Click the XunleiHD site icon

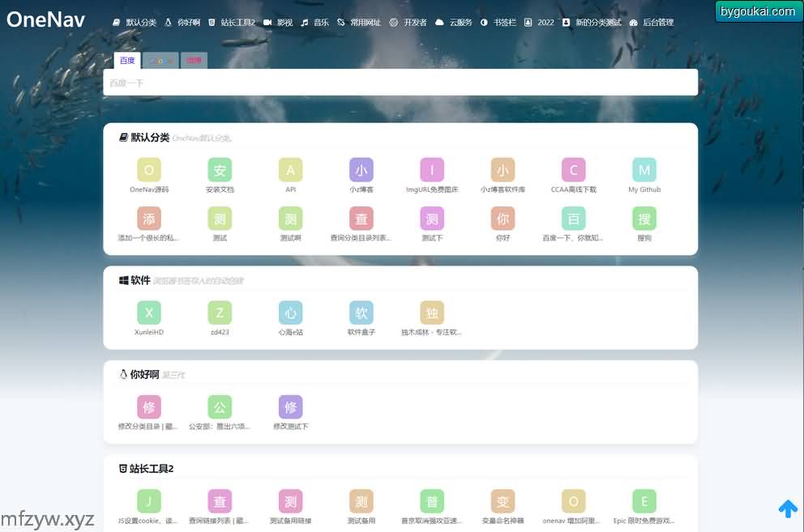[149, 313]
